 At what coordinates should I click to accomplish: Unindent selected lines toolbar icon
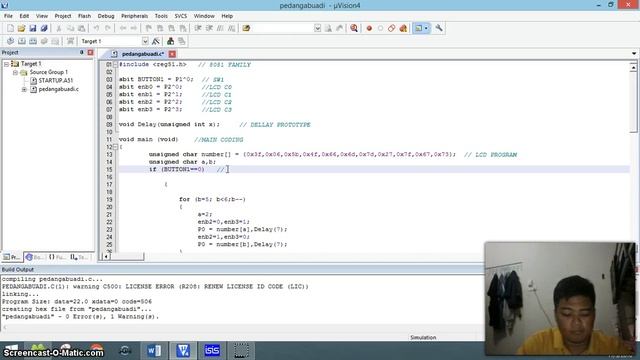coord(209,28)
